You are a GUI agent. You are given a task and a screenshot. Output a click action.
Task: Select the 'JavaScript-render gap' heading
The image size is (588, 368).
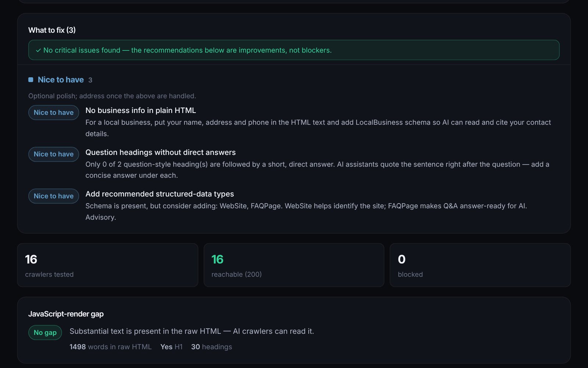pos(66,314)
